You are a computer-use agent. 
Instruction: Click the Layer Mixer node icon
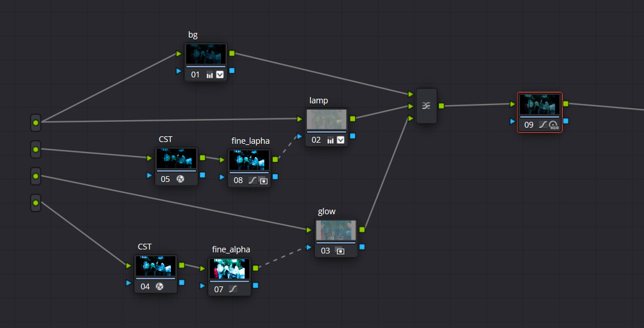tap(426, 106)
